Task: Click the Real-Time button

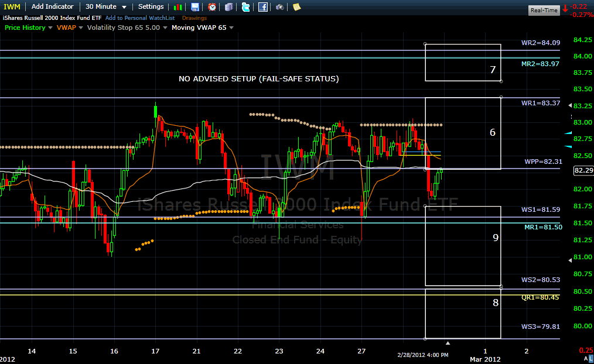Action: pyautogui.click(x=544, y=10)
